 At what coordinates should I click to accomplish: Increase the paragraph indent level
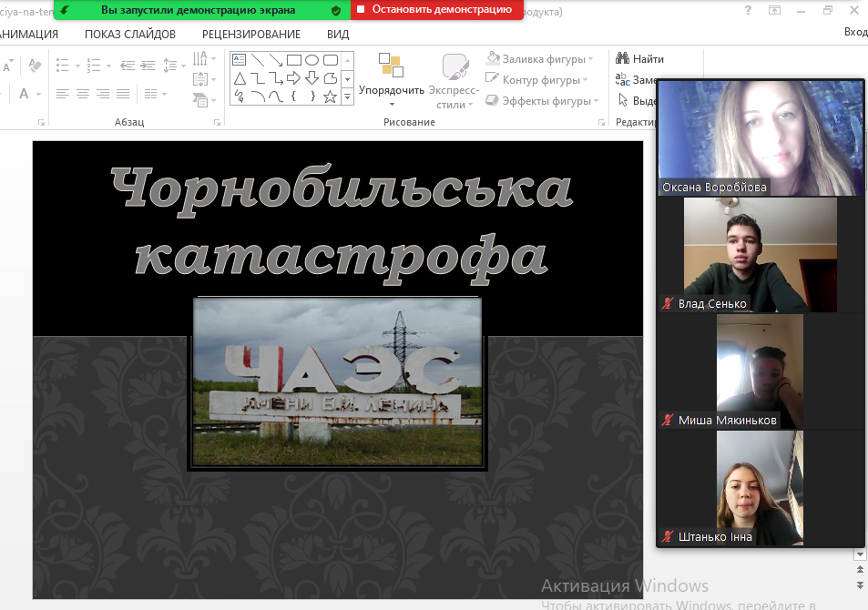148,66
